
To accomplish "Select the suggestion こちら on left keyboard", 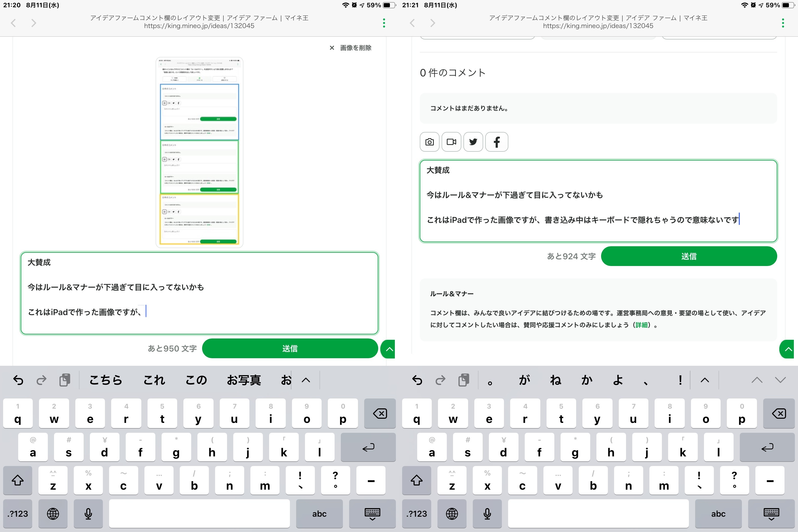I will [105, 380].
